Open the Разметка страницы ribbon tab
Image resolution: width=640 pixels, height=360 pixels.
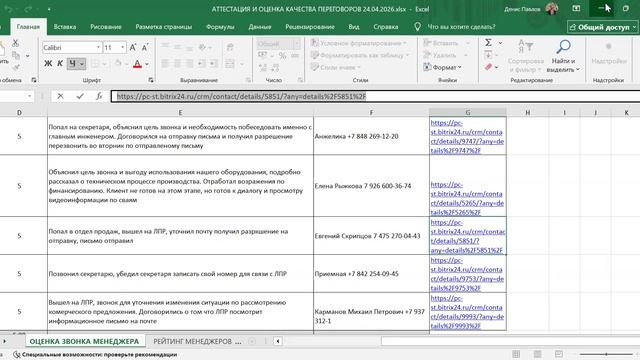164,27
